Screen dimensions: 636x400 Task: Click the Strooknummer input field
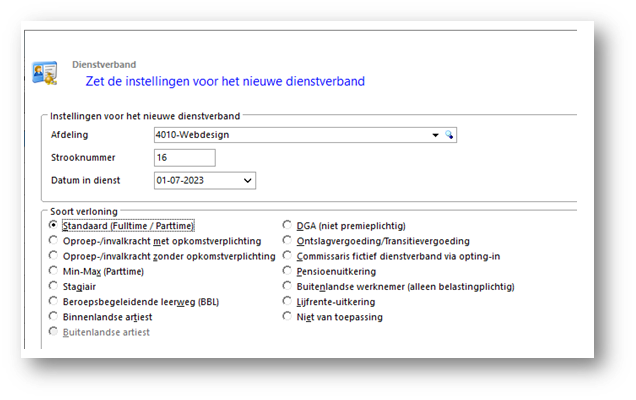pos(185,158)
